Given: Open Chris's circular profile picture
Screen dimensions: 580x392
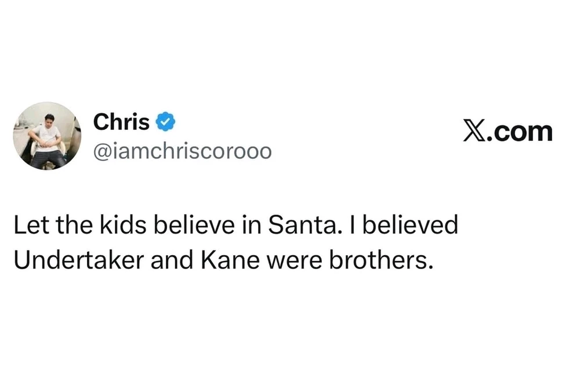Looking at the screenshot, I should pos(47,136).
